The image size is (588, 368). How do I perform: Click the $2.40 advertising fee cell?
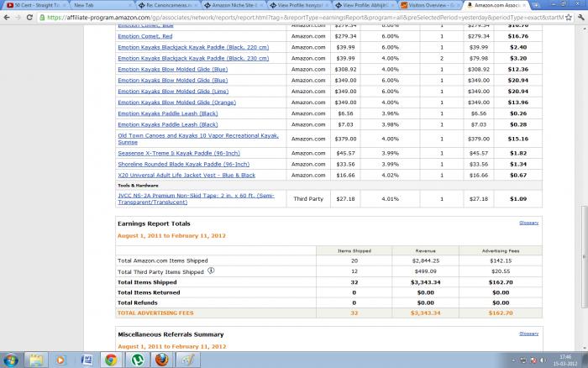coord(518,47)
